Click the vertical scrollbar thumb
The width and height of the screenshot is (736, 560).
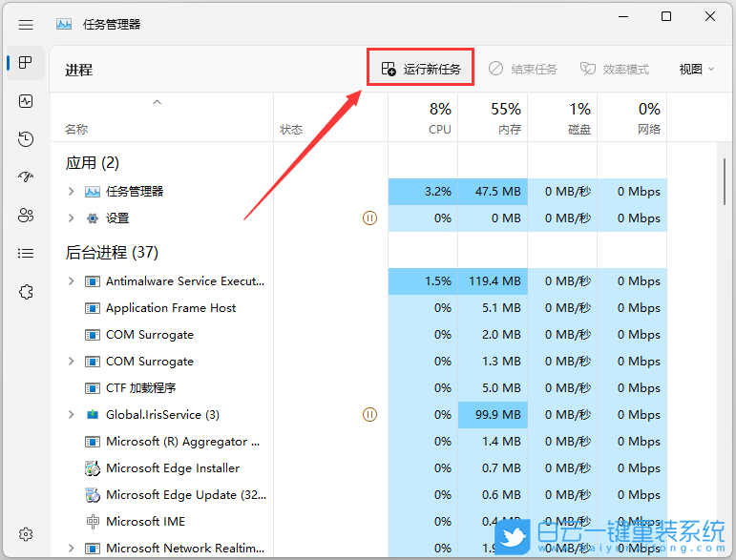click(725, 181)
